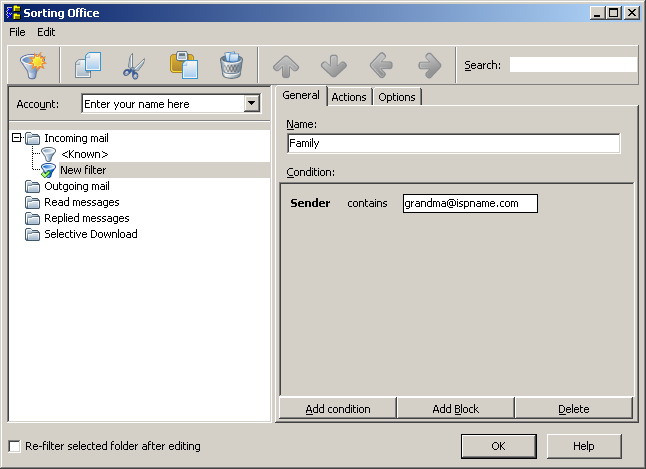Click the Add condition button
The height and width of the screenshot is (469, 646).
click(x=338, y=408)
